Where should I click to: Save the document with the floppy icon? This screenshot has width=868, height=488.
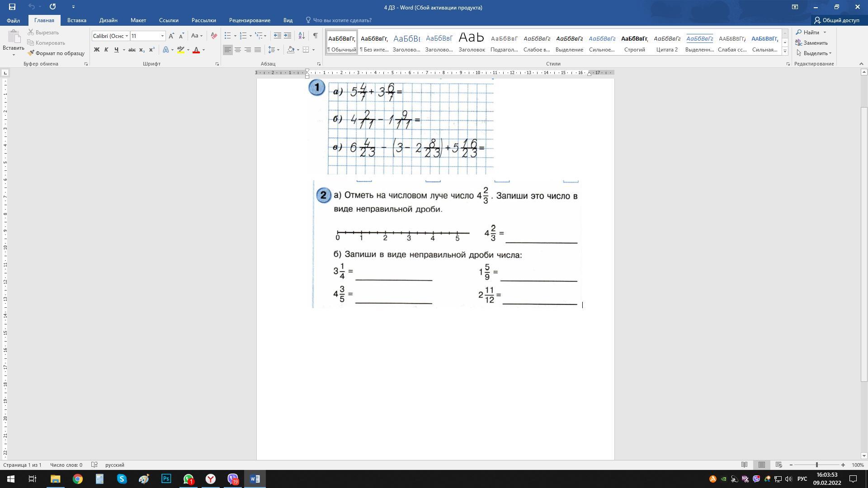coord(12,7)
